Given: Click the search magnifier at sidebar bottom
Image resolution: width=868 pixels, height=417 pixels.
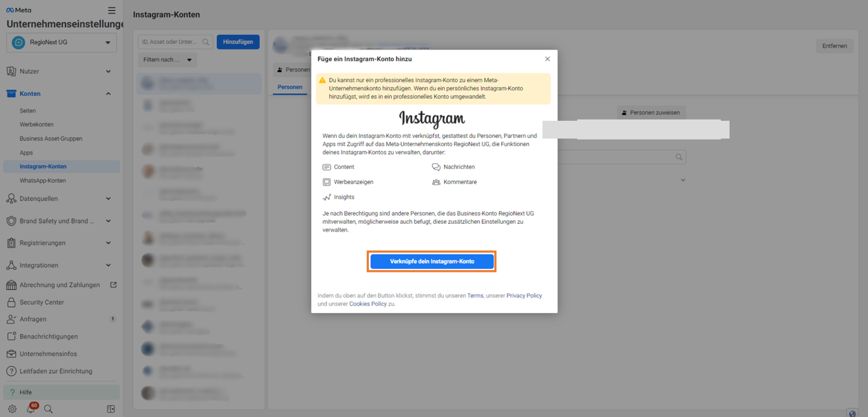Looking at the screenshot, I should pyautogui.click(x=48, y=409).
